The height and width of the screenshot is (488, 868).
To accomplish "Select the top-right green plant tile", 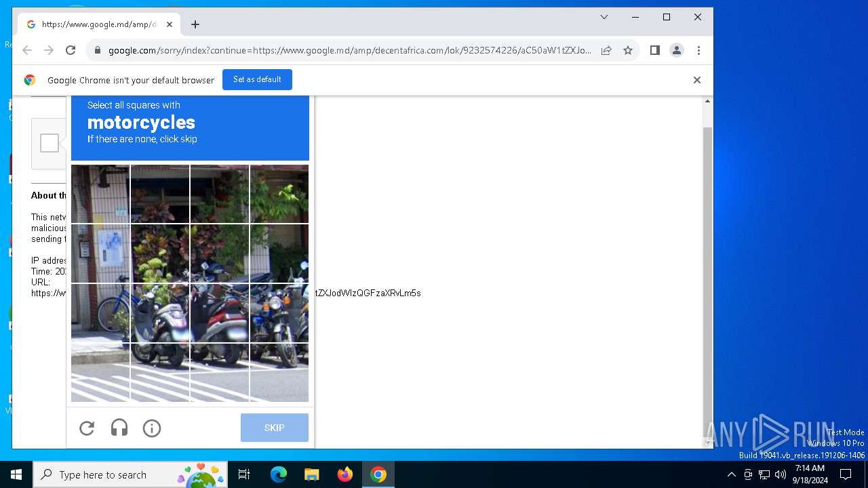I will pyautogui.click(x=279, y=194).
